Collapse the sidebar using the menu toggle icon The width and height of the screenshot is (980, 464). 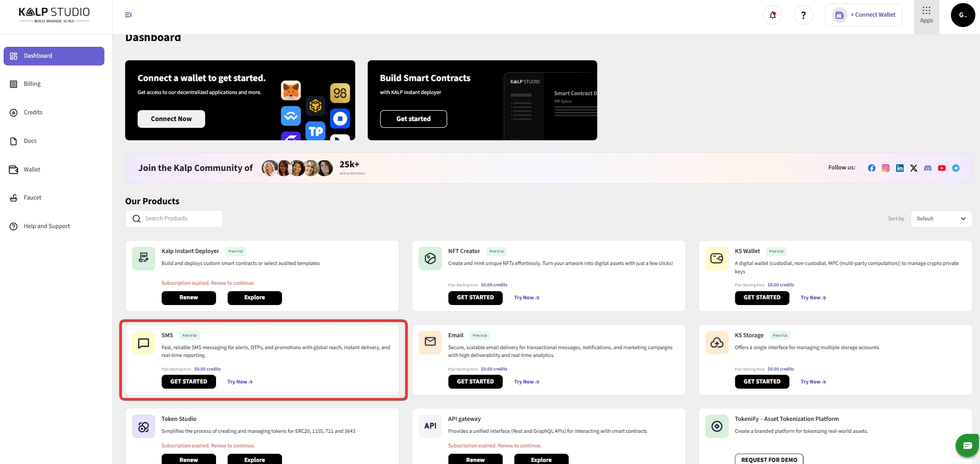click(128, 15)
